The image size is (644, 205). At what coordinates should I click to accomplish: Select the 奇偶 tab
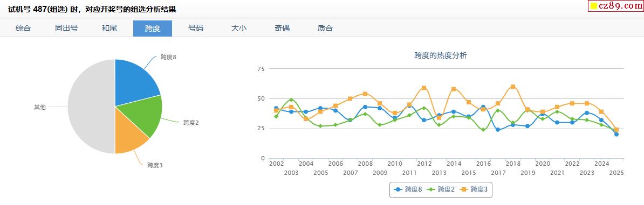pyautogui.click(x=282, y=29)
